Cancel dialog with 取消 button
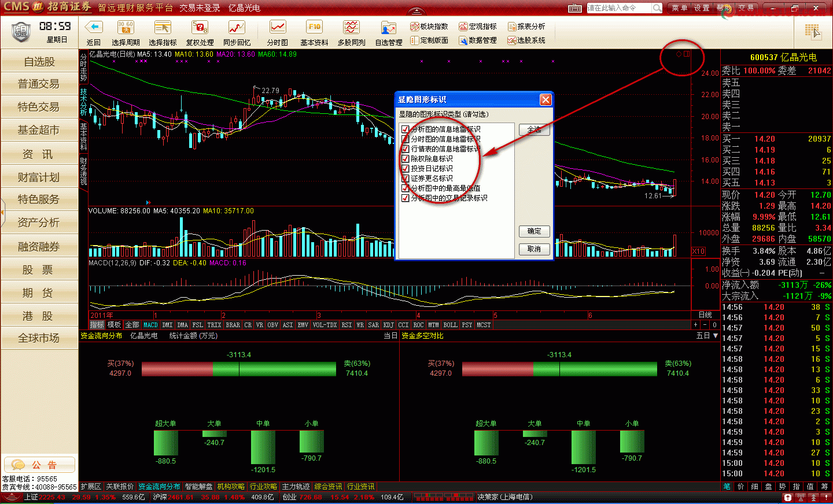833x504 pixels. tap(534, 249)
